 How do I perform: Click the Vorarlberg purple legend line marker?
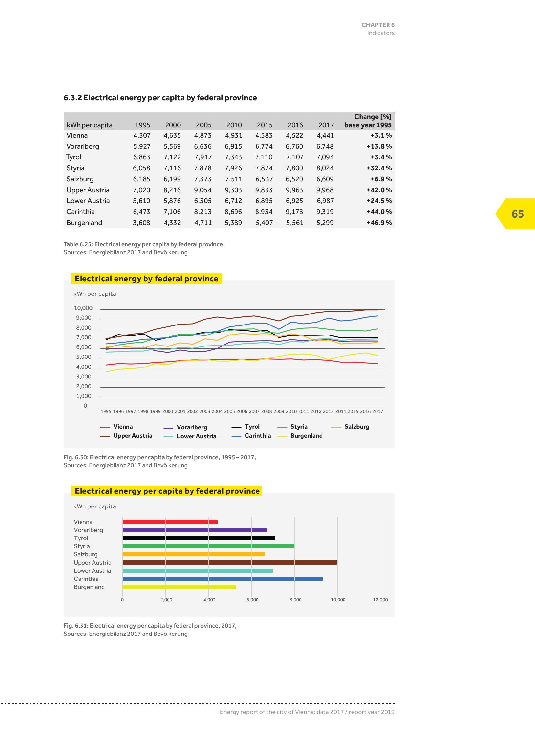coord(168,428)
